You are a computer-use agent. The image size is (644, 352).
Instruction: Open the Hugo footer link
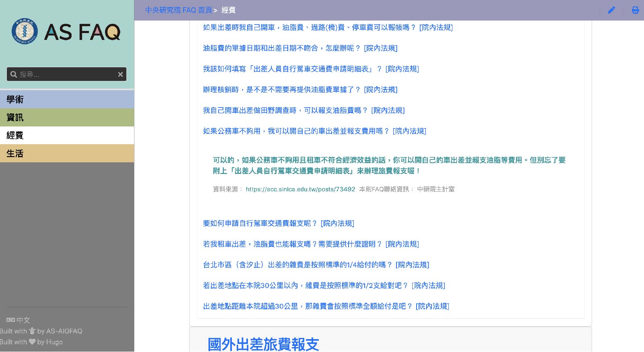pos(54,342)
